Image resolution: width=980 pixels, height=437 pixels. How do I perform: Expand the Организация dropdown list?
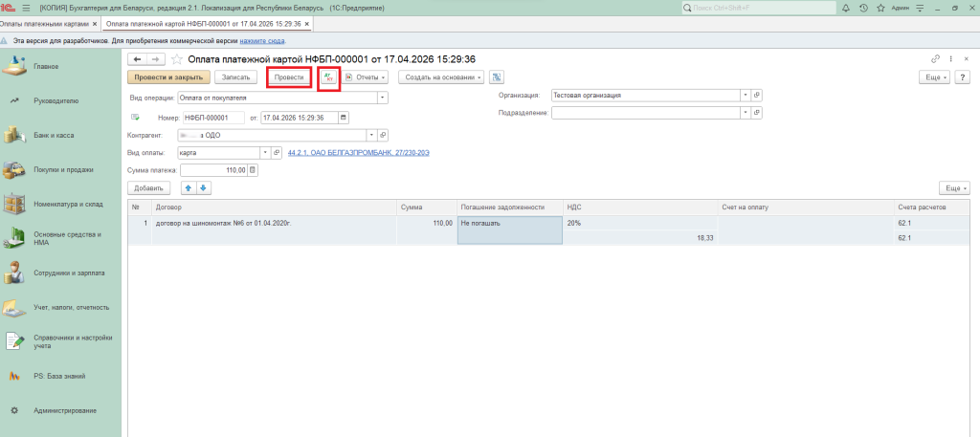745,96
